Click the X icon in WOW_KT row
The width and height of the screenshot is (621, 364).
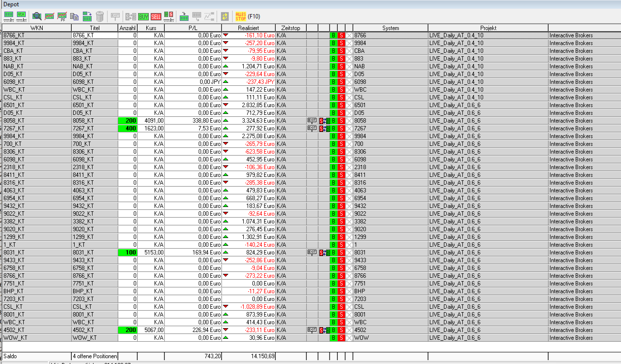(349, 338)
